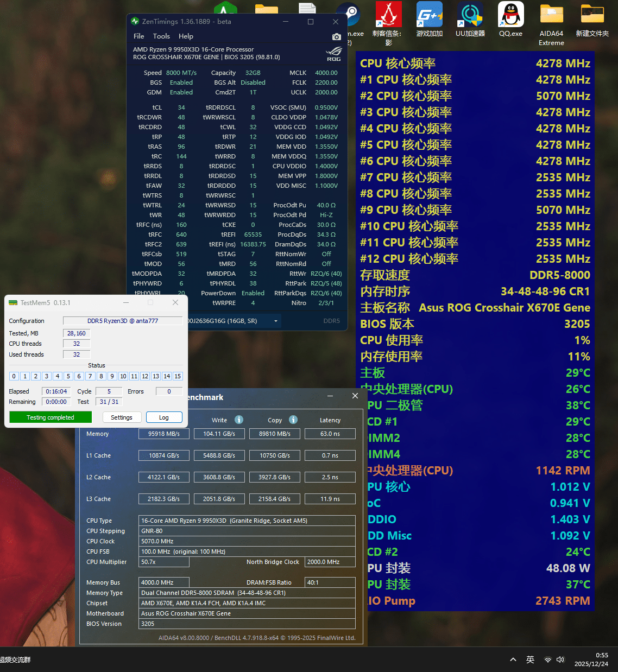The width and height of the screenshot is (618, 672).
Task: Click the Test 31 / 31 counter field
Action: (109, 402)
